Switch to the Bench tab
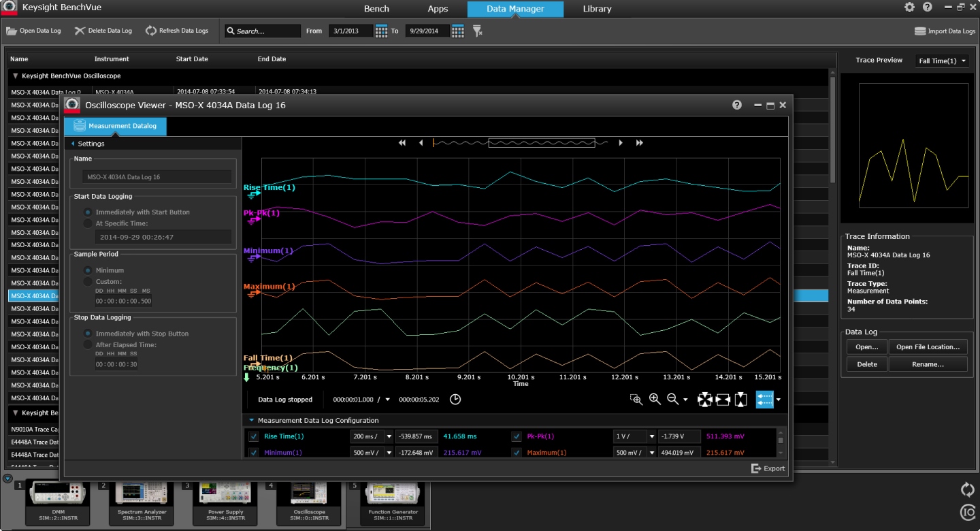 pos(376,9)
